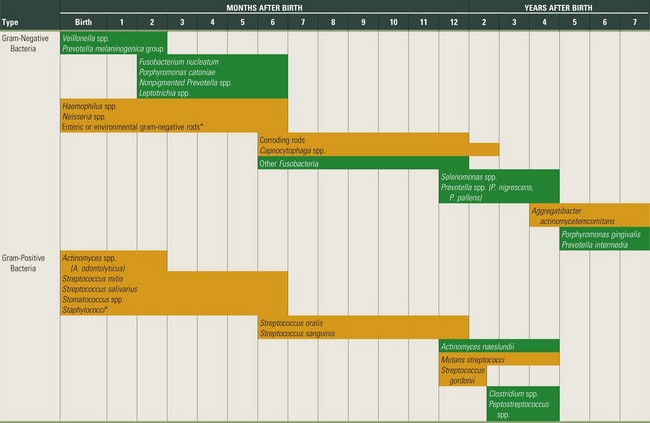Viewport: 650px width, 423px height.
Task: Select the 'YEARS AFTER BIRTH' heading
Action: pyautogui.click(x=558, y=7)
